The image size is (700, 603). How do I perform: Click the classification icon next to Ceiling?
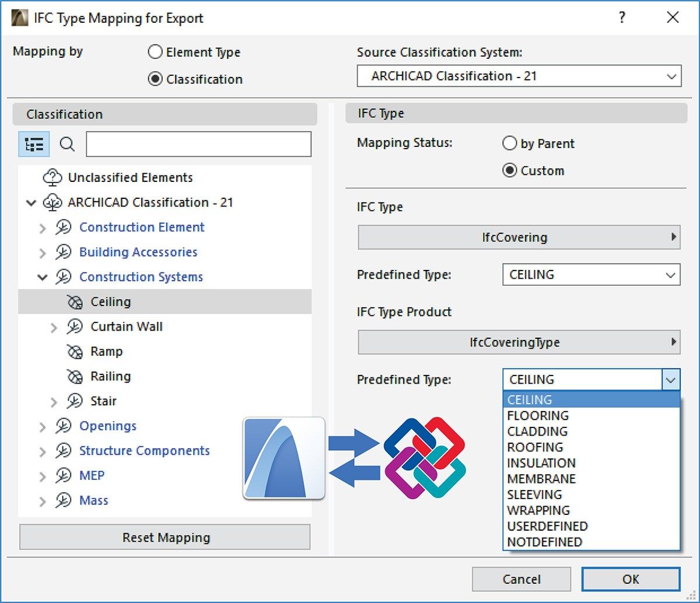pos(75,301)
